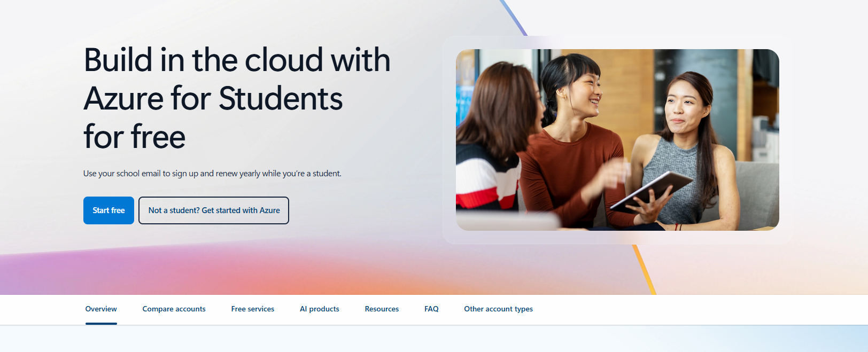
Task: Click the hero photo of three students
Action: pyautogui.click(x=617, y=140)
